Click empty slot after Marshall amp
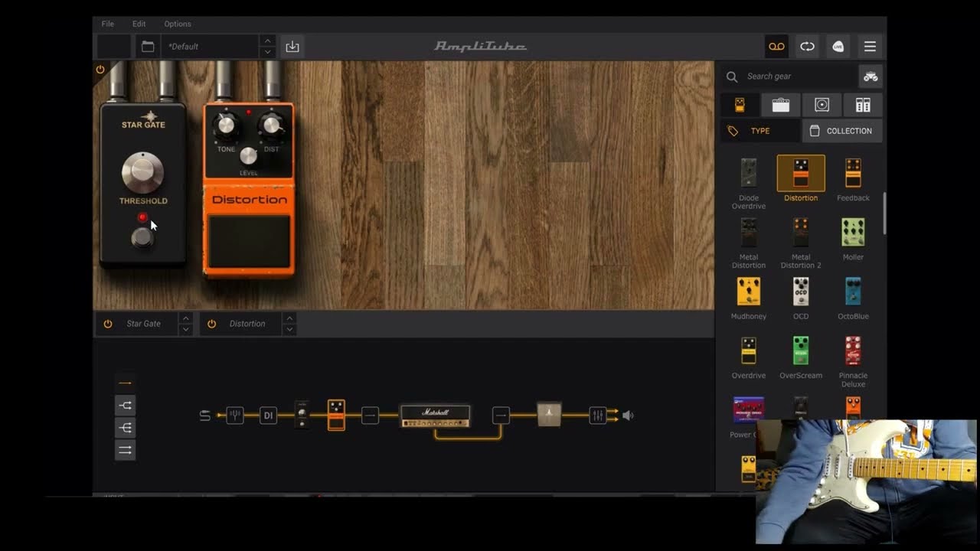The image size is (980, 551). [501, 416]
